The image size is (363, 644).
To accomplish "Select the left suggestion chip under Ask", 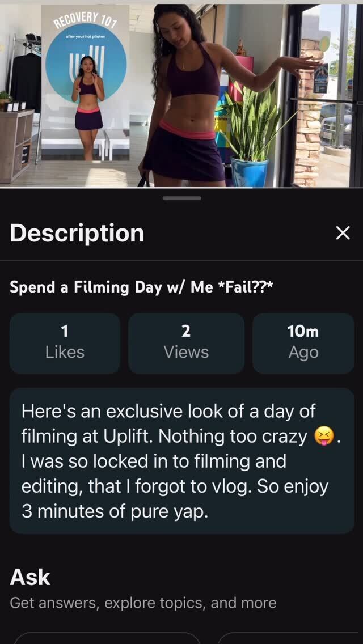I will (108, 638).
